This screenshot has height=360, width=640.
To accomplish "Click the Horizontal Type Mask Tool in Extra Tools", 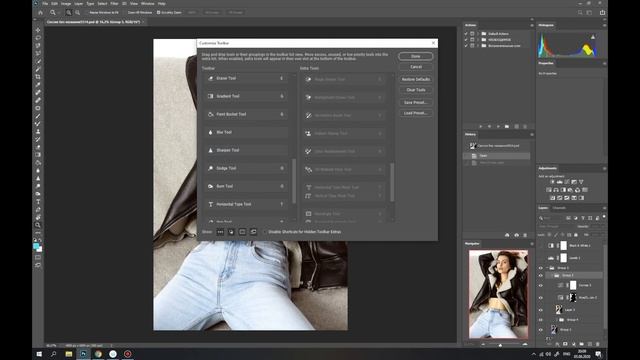I will pyautogui.click(x=344, y=187).
